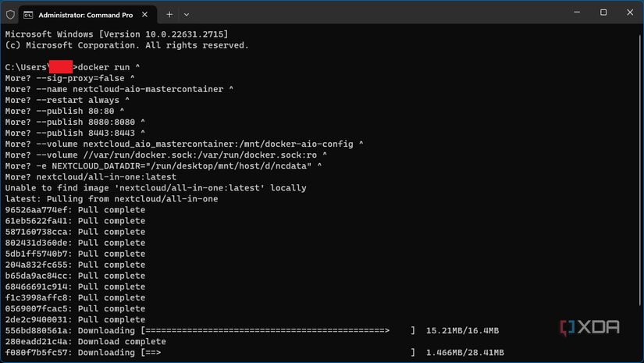
Task: Click the red redacted username block
Action: pos(61,67)
